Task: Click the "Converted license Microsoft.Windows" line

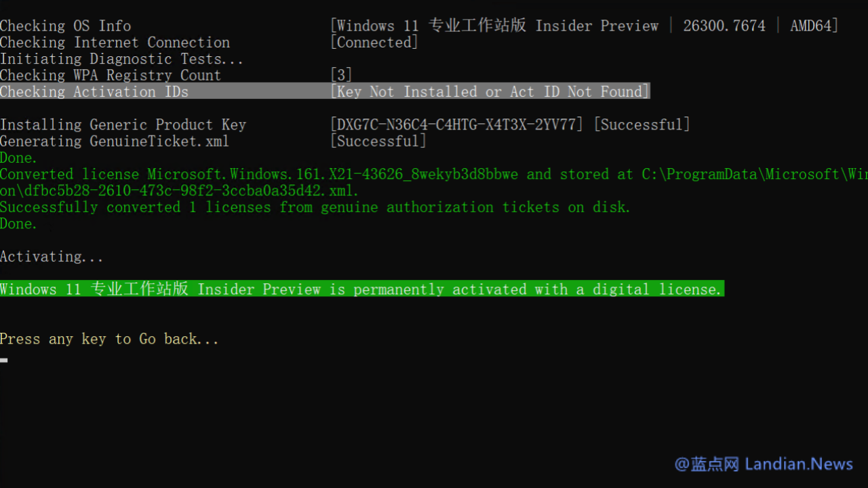Action: tap(258, 174)
